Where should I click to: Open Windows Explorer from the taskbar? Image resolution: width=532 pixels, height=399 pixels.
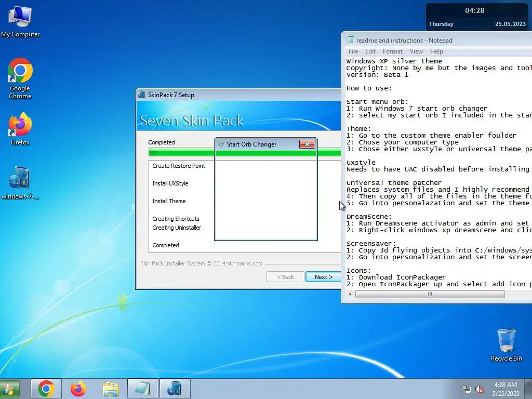111,389
